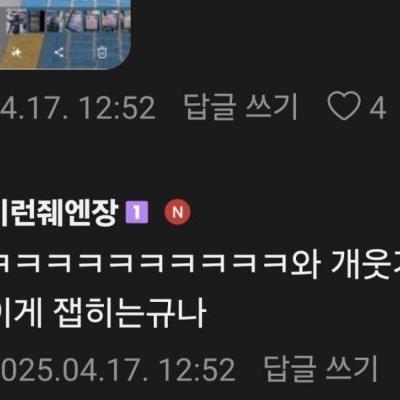Open profile of user 런줴엔장
Screen dimensions: 400x400
click(x=59, y=212)
